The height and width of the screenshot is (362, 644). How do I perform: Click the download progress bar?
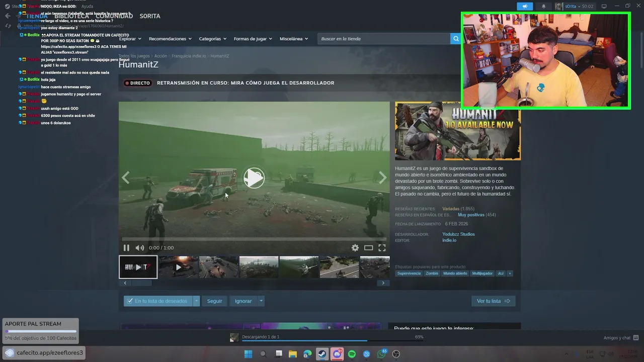[333, 341]
